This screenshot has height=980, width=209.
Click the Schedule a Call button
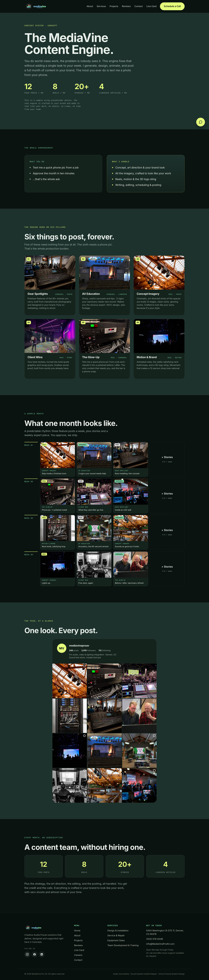(172, 6)
